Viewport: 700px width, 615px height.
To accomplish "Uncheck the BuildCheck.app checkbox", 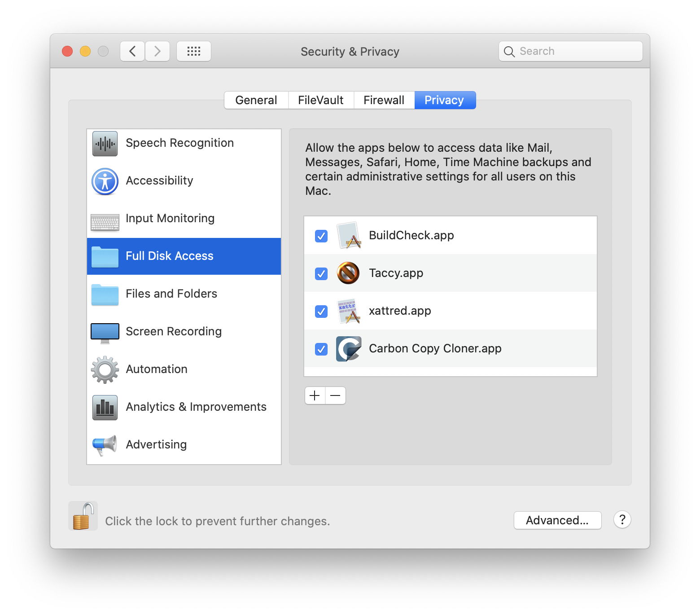I will coord(321,236).
